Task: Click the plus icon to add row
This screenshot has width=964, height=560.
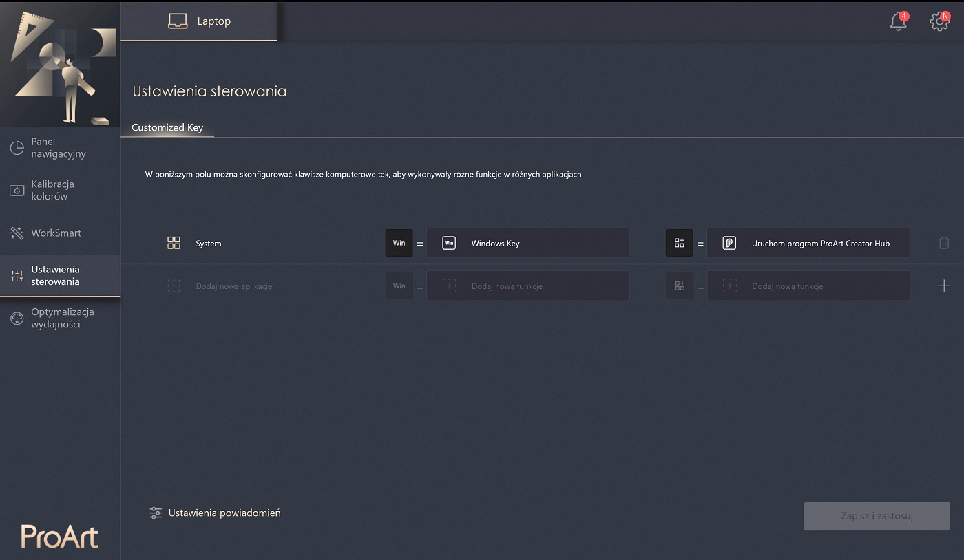Action: pos(944,286)
